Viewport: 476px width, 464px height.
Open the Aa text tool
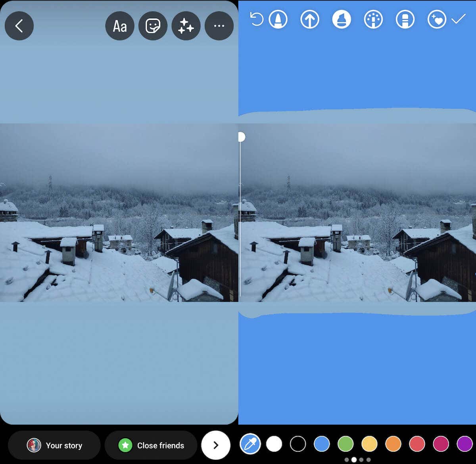[x=120, y=26]
